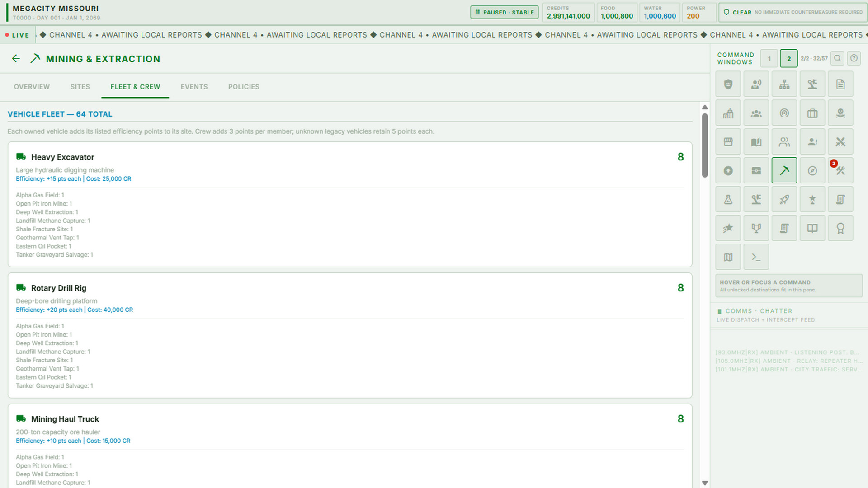
Task: Switch to the Overview tab
Action: pos(32,87)
